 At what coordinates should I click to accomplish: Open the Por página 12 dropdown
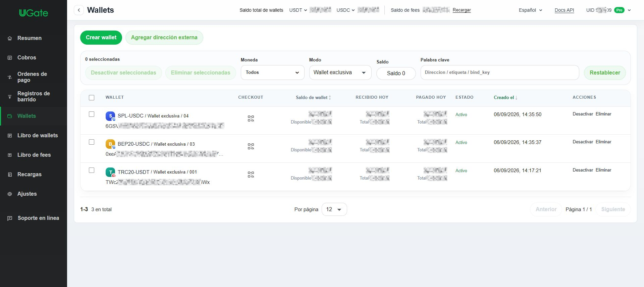tap(334, 209)
